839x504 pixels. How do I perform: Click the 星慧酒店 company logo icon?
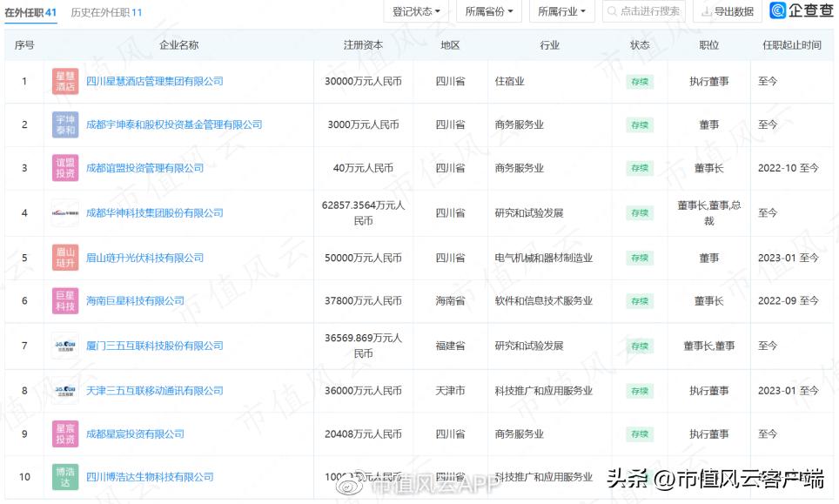coord(64,81)
